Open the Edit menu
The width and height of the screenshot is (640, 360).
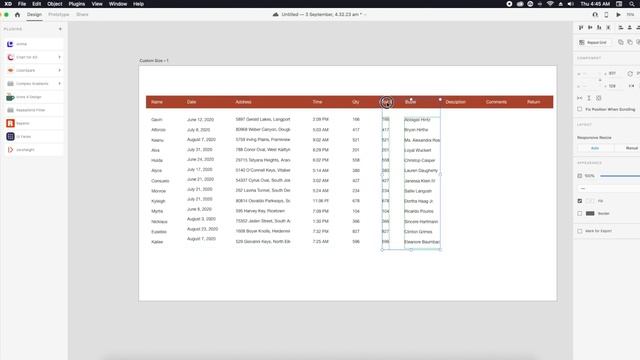(36, 4)
